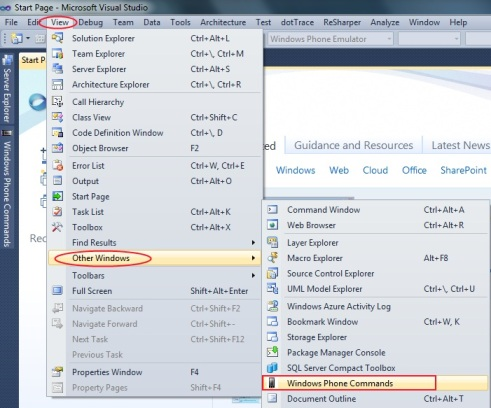Expand the Find Results submenu arrow
The height and width of the screenshot is (408, 491).
tap(253, 243)
